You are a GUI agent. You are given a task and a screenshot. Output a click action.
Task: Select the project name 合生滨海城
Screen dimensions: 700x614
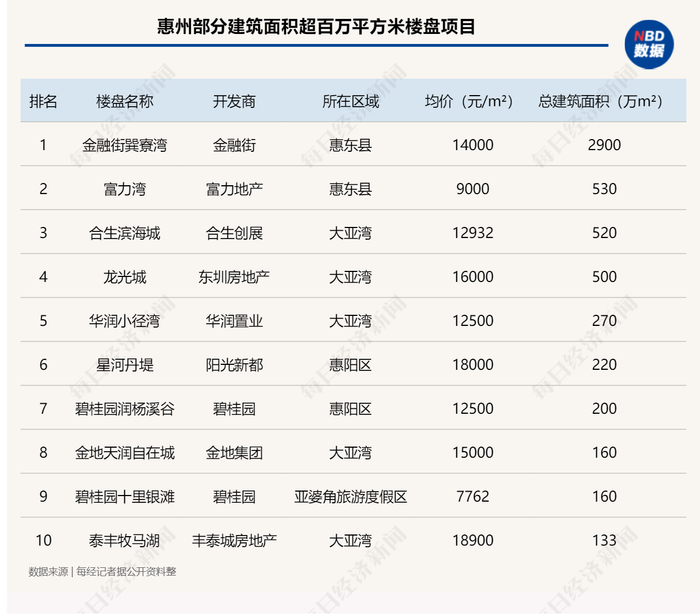tap(125, 233)
